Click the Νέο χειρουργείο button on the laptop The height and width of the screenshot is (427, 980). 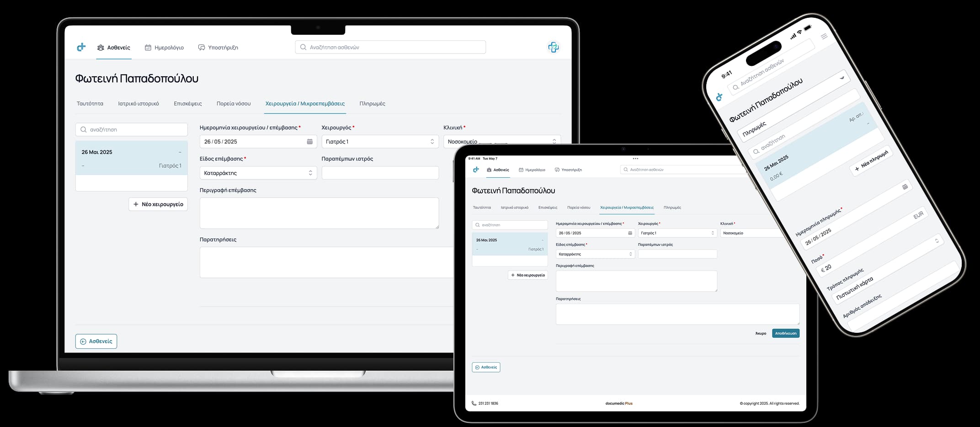pos(158,204)
